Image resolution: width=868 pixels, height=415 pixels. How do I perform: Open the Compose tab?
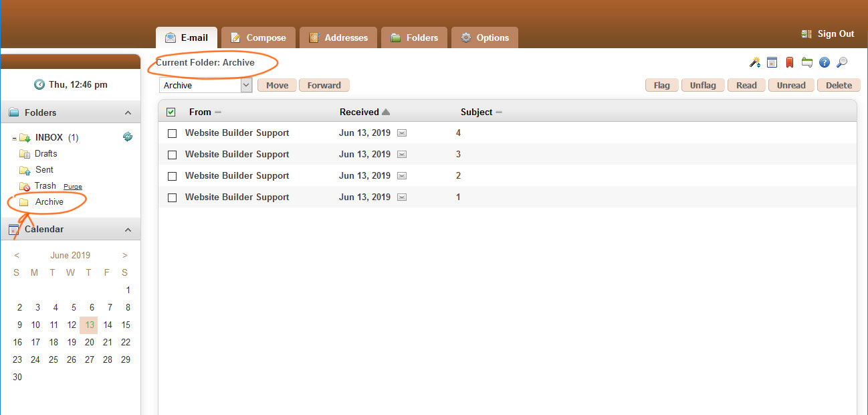pos(258,37)
